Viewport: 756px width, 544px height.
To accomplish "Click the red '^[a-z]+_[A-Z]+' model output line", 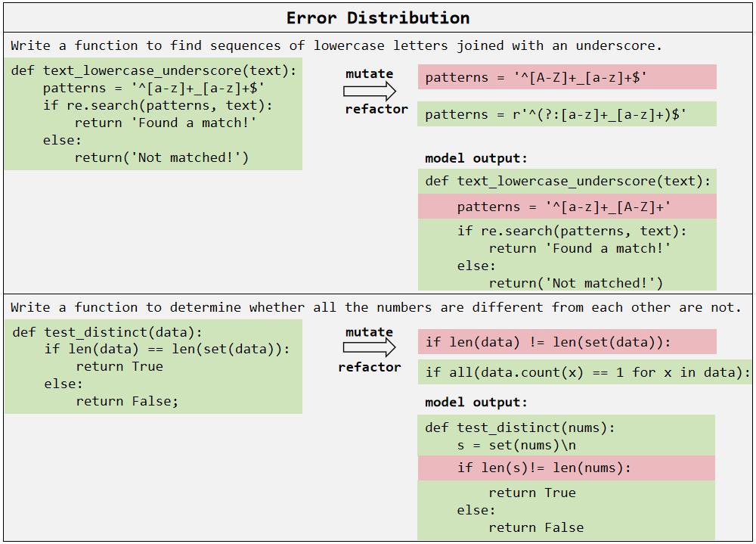I will [567, 207].
